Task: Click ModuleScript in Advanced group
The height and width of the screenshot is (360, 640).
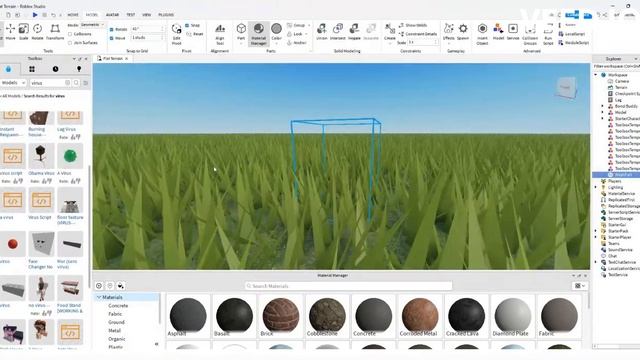Action: pos(573,42)
